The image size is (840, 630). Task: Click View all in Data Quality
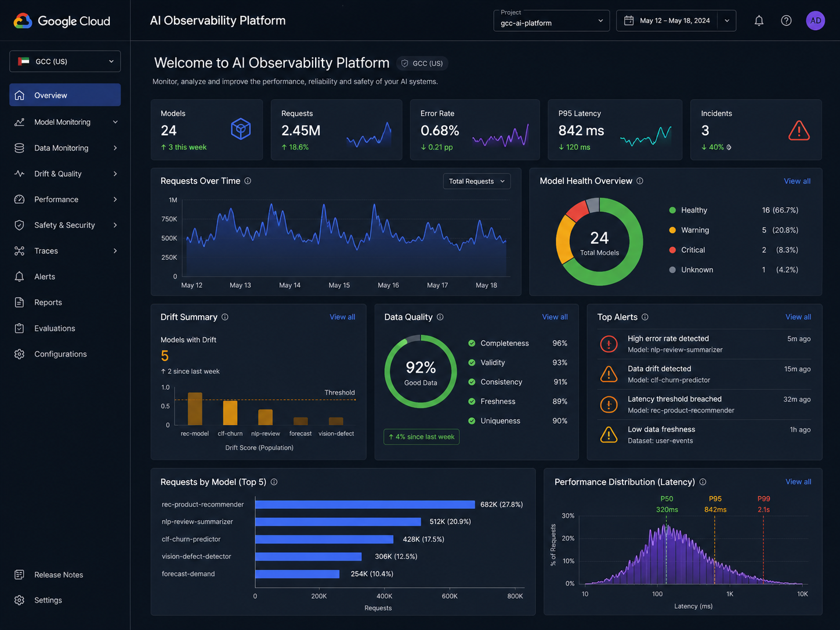point(555,317)
